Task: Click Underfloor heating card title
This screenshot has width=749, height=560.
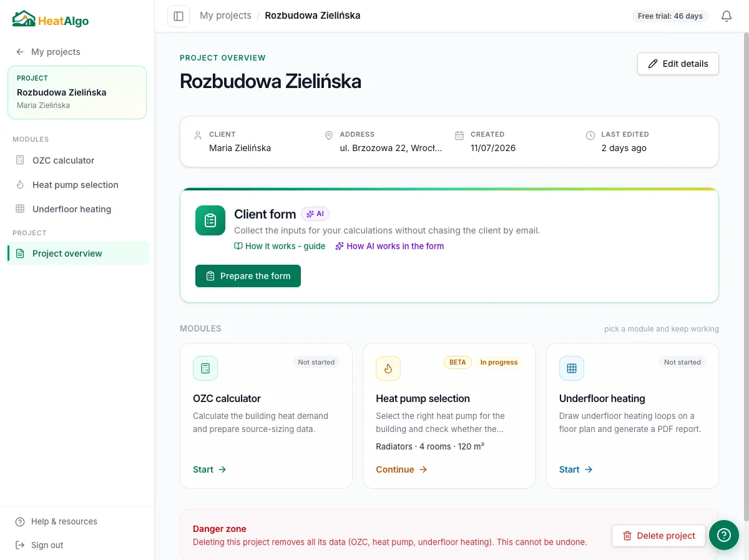Action: click(x=602, y=398)
